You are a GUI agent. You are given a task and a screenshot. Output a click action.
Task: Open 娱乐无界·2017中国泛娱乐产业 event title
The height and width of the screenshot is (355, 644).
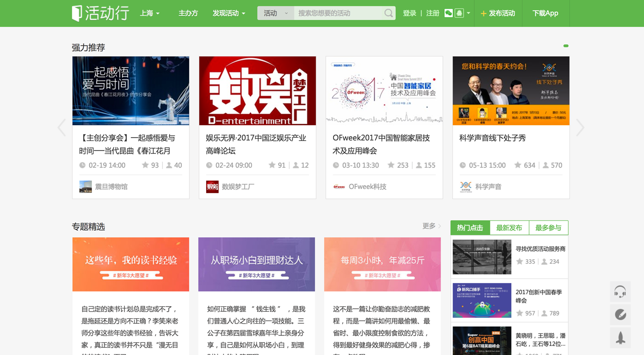(256, 144)
